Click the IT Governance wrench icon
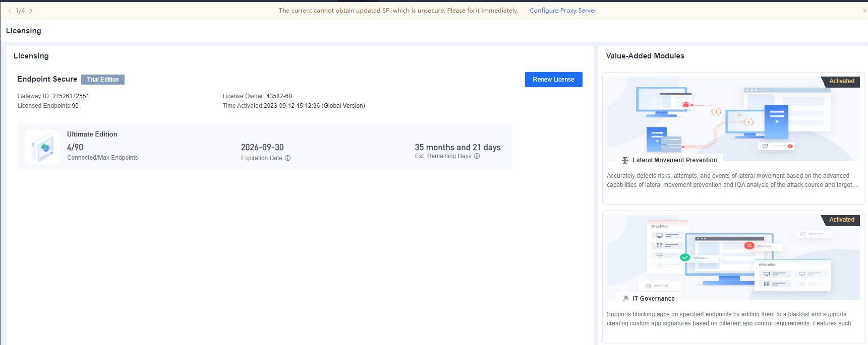This screenshot has width=868, height=345. (625, 299)
